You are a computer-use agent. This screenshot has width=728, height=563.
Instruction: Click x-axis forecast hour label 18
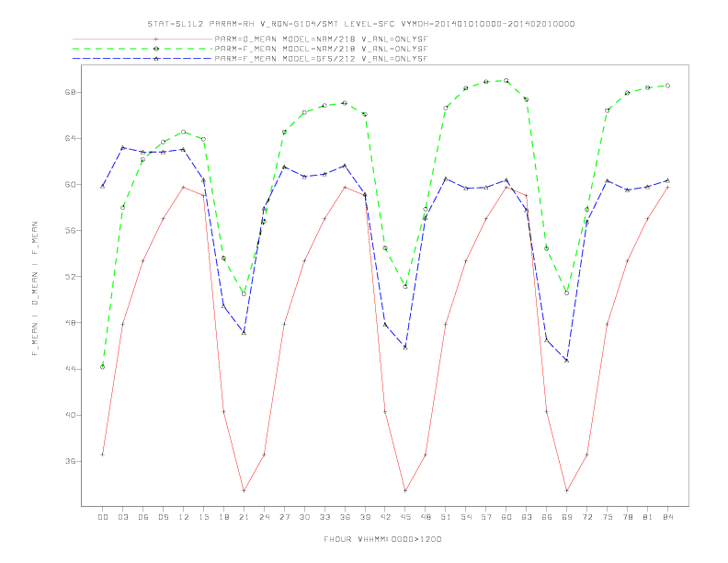point(223,517)
